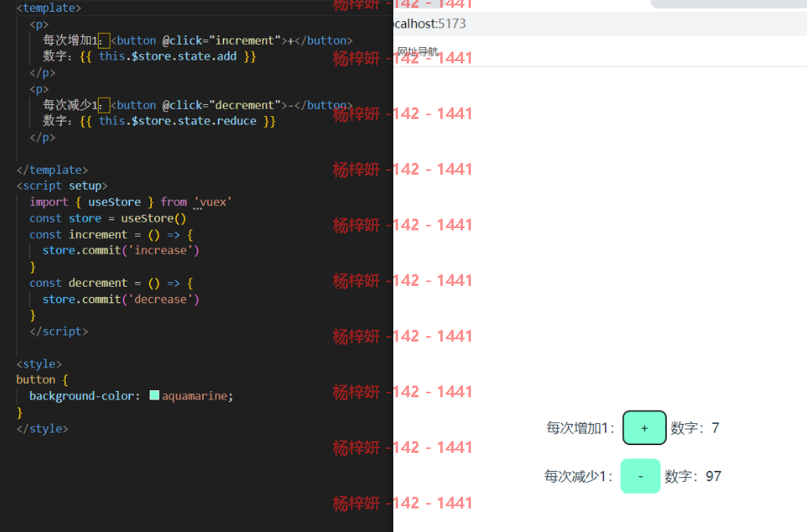Click the import useStore from 'vuex' line
This screenshot has width=807, height=532.
[131, 201]
